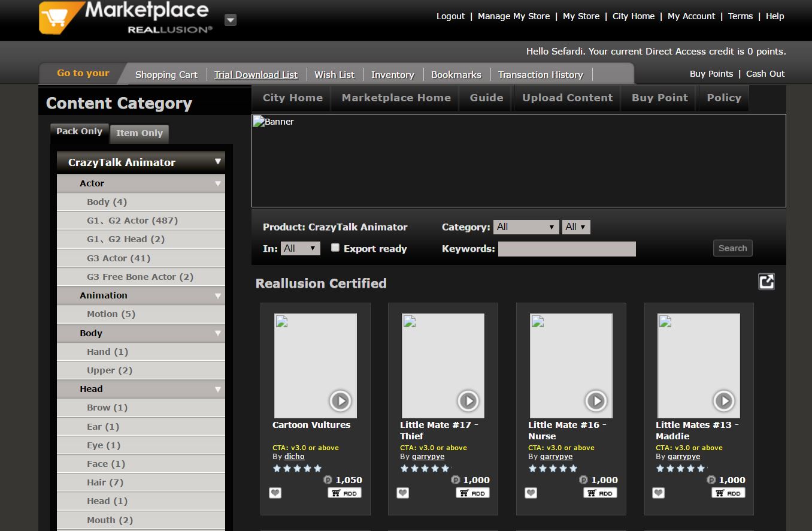Viewport: 812px width, 531px height.
Task: Switch to the Item Only tab
Action: pos(140,133)
